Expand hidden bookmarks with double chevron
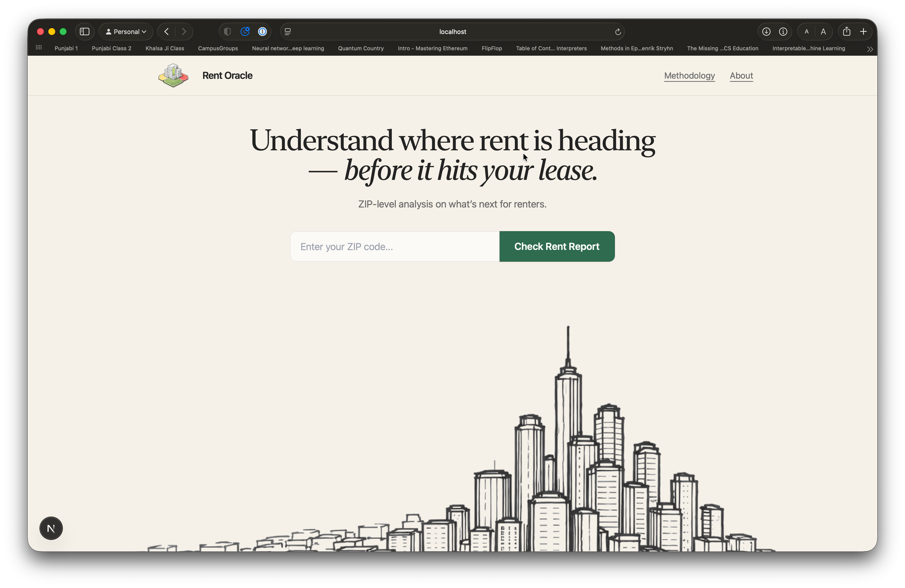905x588 pixels. click(870, 49)
